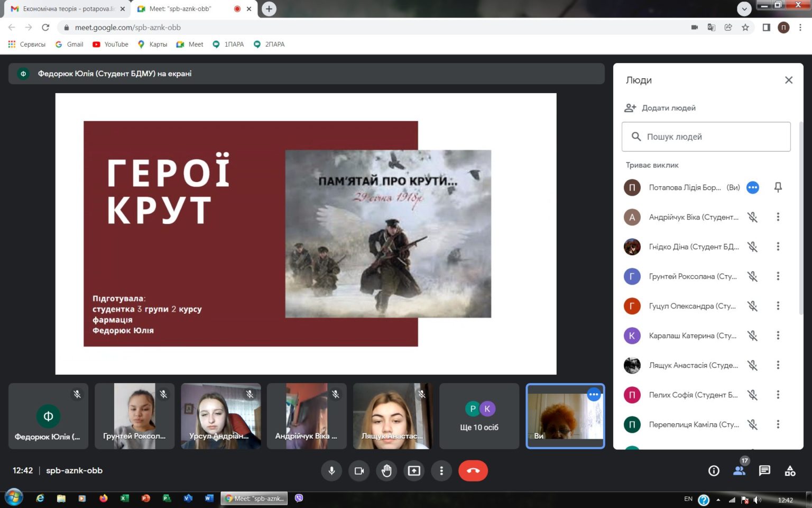Open more actions for Пелих Софія

point(778,395)
